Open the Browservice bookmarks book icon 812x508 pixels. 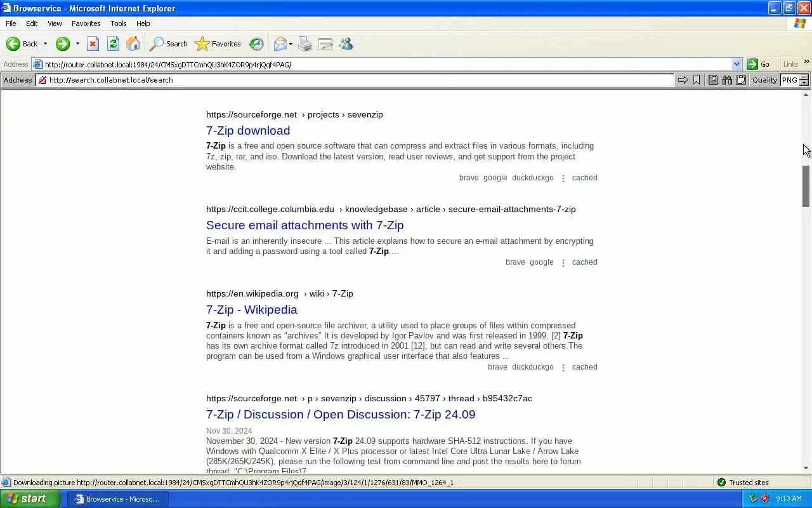point(713,80)
